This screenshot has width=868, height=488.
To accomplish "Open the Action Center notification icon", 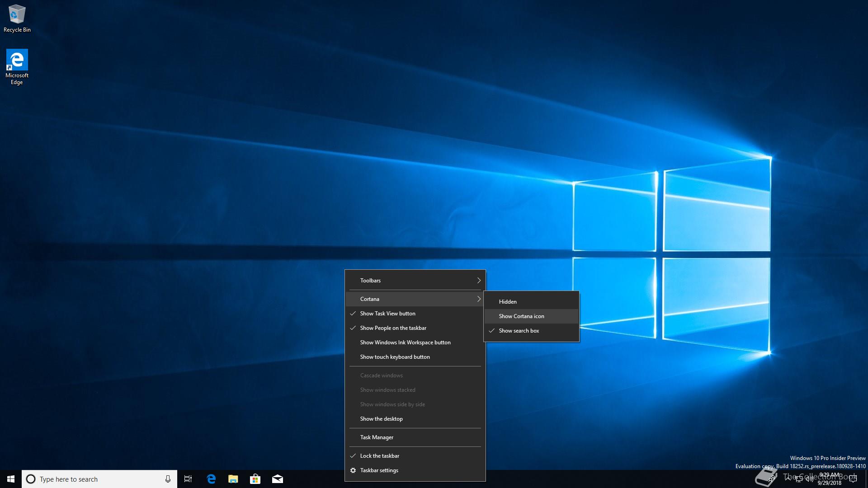I will click(853, 479).
